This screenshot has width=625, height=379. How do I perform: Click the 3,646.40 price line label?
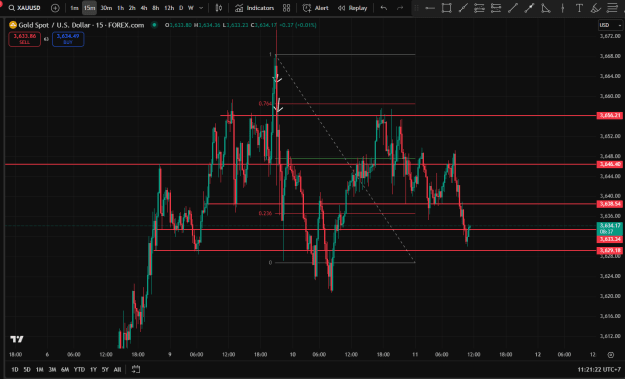point(609,164)
